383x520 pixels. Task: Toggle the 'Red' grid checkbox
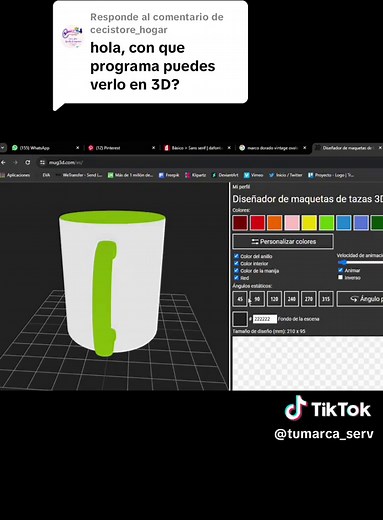[236, 278]
